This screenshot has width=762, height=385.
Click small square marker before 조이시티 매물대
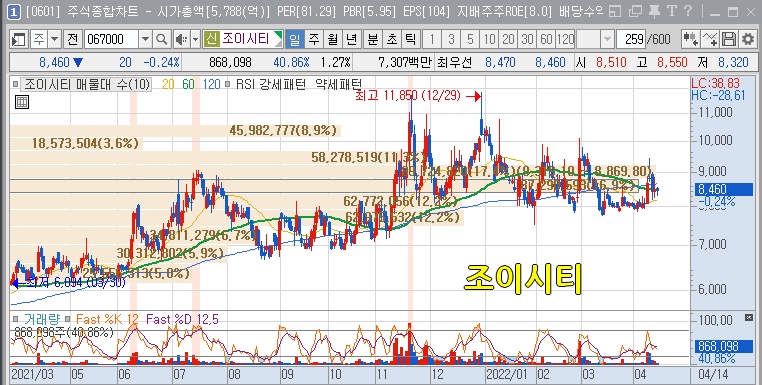[16, 84]
